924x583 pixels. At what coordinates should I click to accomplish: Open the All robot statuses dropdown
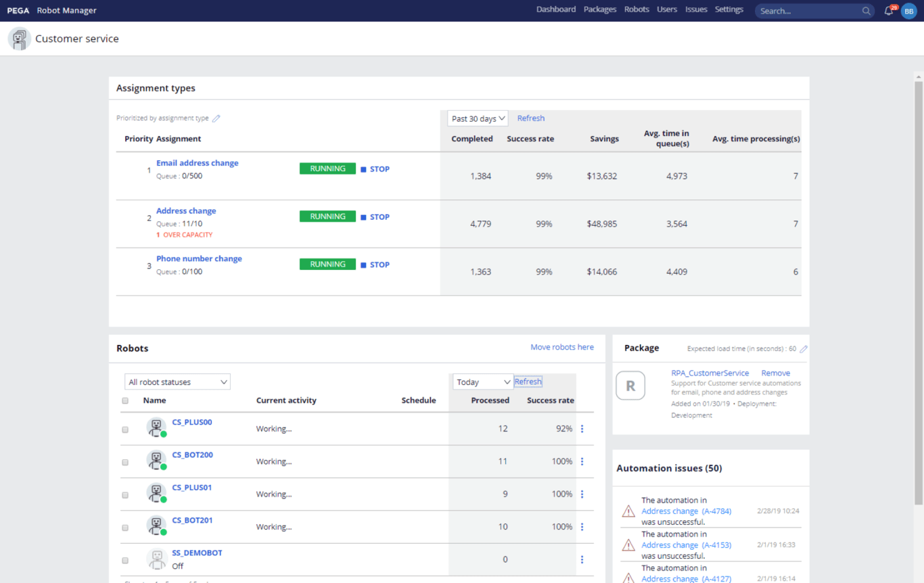(x=177, y=381)
